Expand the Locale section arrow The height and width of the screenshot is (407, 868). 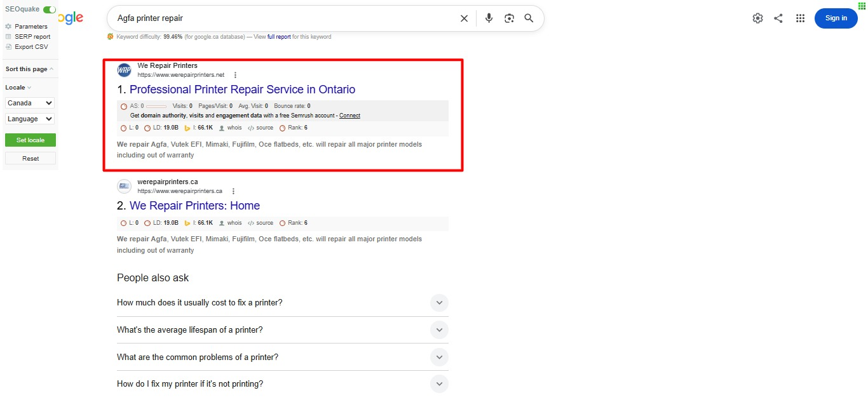pos(29,88)
